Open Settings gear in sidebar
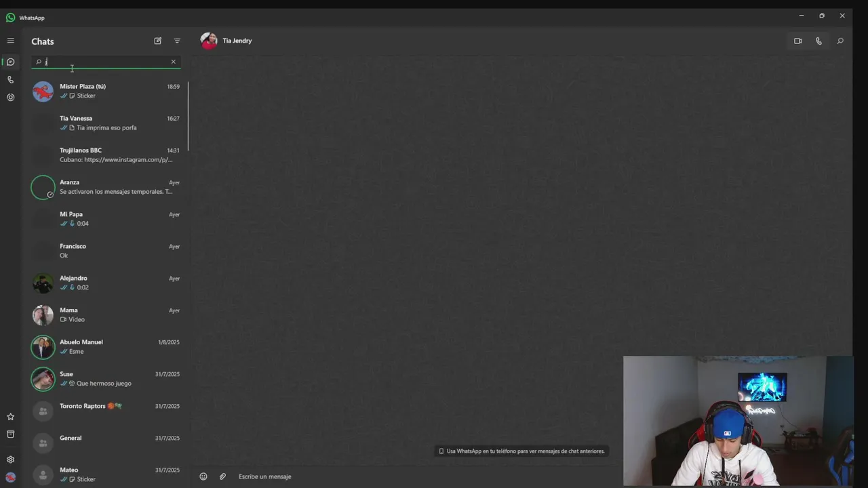The height and width of the screenshot is (488, 868). [x=10, y=460]
